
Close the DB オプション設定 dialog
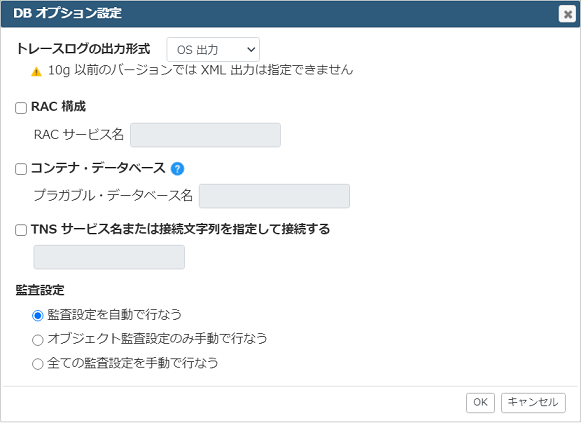[567, 14]
